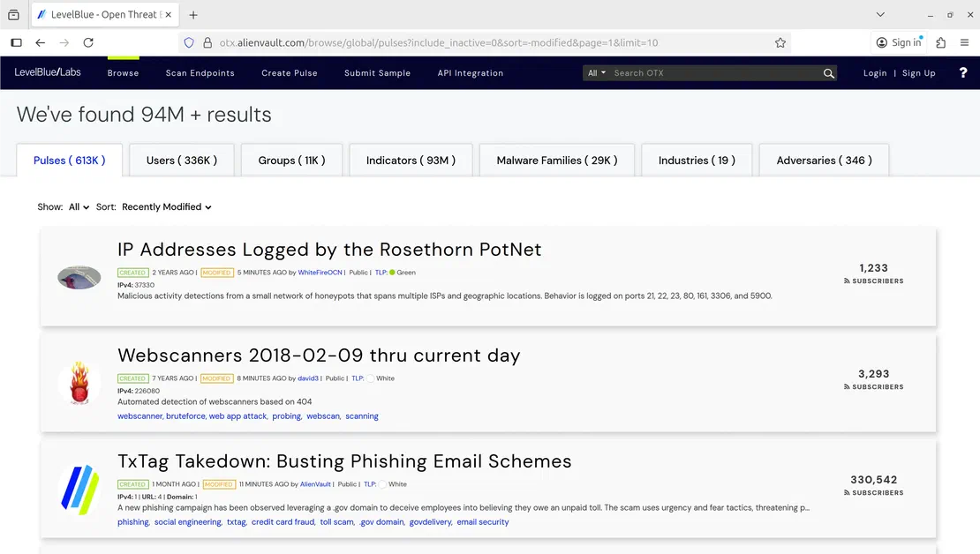Reload the page with the refresh icon
Screen dimensions: 980x554
[88, 42]
